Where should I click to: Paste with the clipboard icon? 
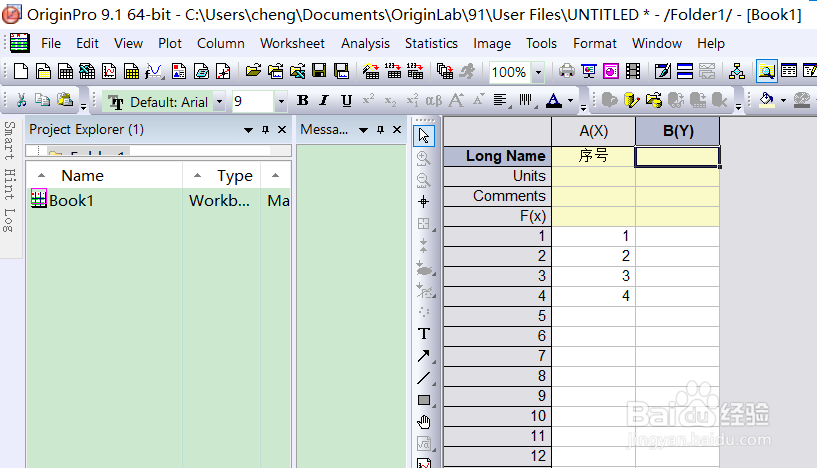pos(65,100)
